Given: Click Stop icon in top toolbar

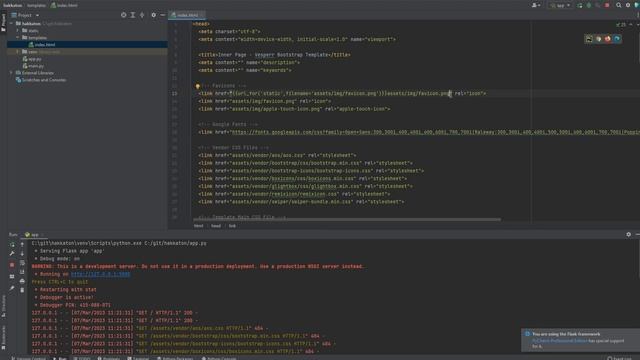Looking at the screenshot, I should click(x=607, y=5).
